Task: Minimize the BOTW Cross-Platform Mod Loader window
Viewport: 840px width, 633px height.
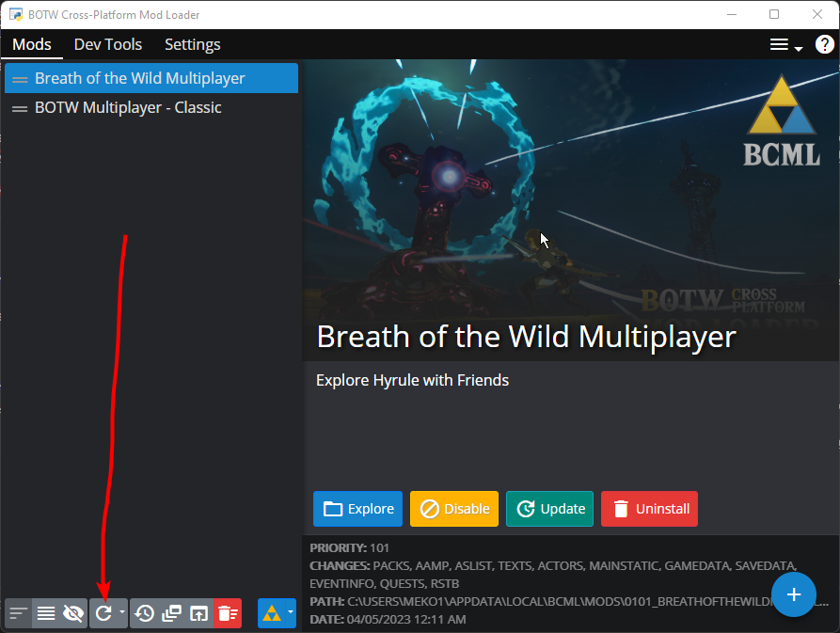Action: point(732,14)
